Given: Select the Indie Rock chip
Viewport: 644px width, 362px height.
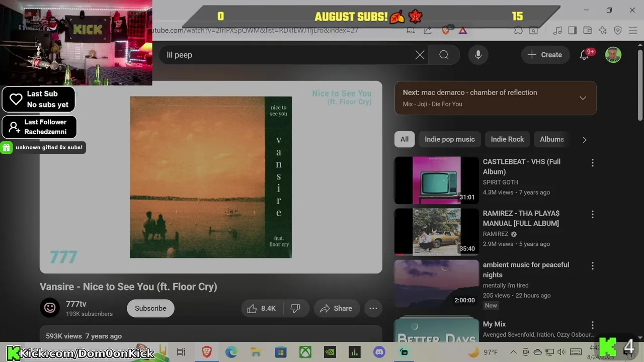Looking at the screenshot, I should click(507, 139).
